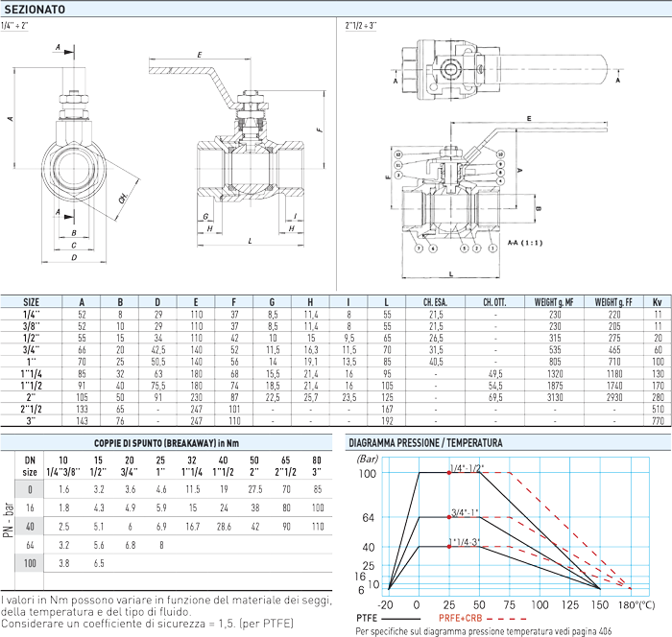Viewport: 672px width, 637px height.
Task: Click the WEIGHT g. MF column header
Action: (548, 301)
